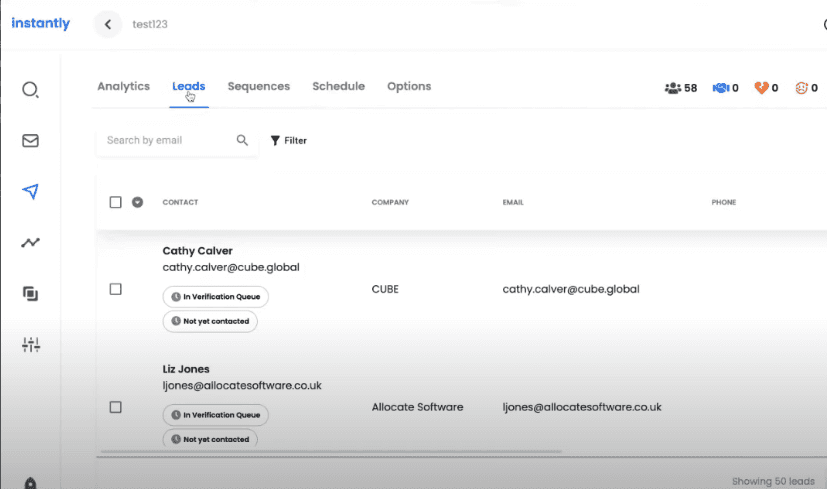This screenshot has width=827, height=489.
Task: Click the Allocate Software company cell
Action: coord(417,407)
